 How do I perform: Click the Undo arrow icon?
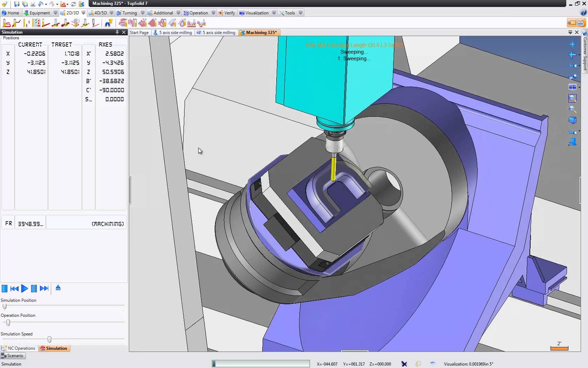[x=40, y=4]
